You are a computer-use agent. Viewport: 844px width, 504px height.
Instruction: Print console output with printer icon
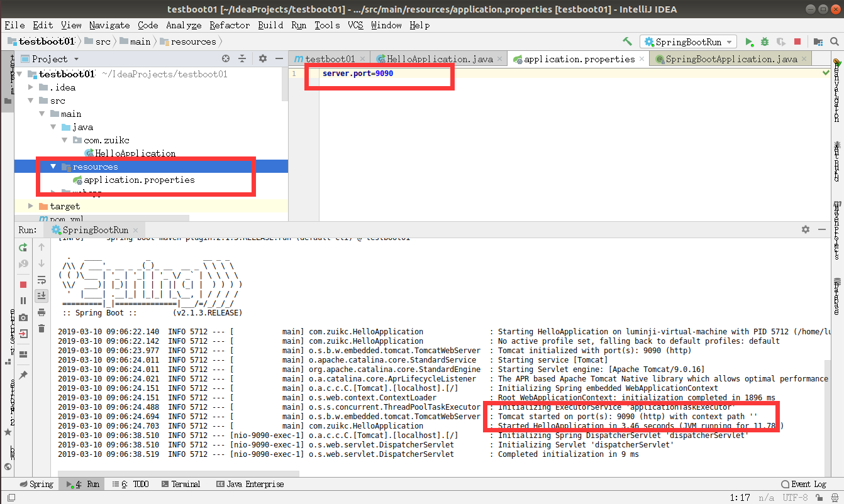(x=42, y=312)
